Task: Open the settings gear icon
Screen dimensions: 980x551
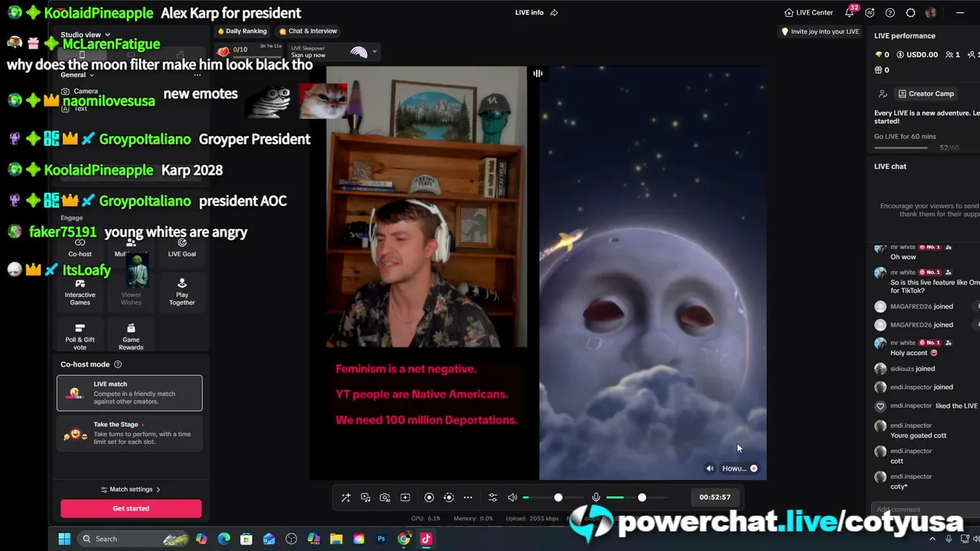Action: pyautogui.click(x=910, y=12)
